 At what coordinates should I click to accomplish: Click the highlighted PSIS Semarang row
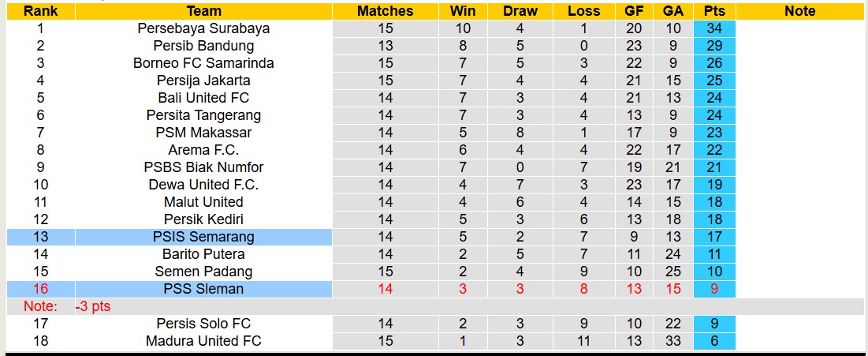[x=203, y=237]
